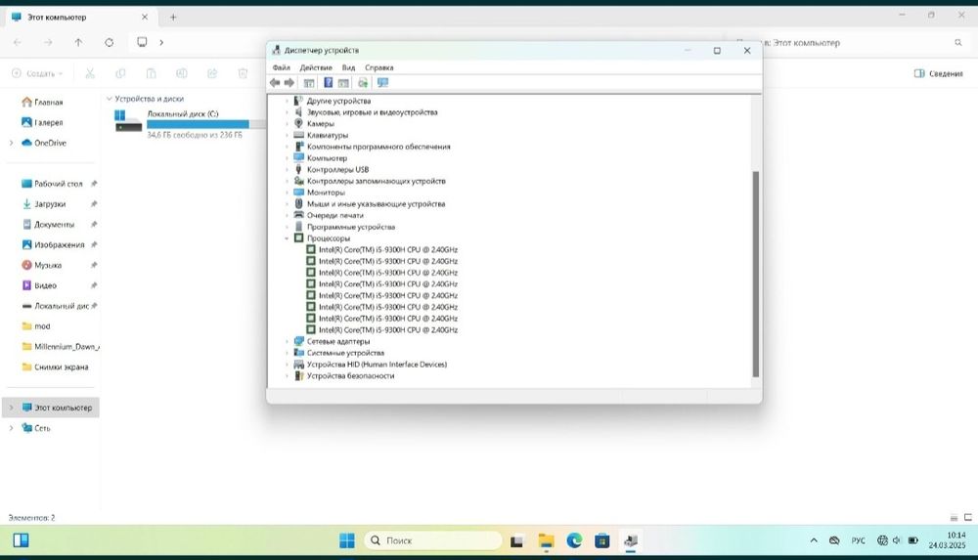978x560 pixels.
Task: Expand Звуковые, игровые и видеоустройства
Action: point(287,112)
